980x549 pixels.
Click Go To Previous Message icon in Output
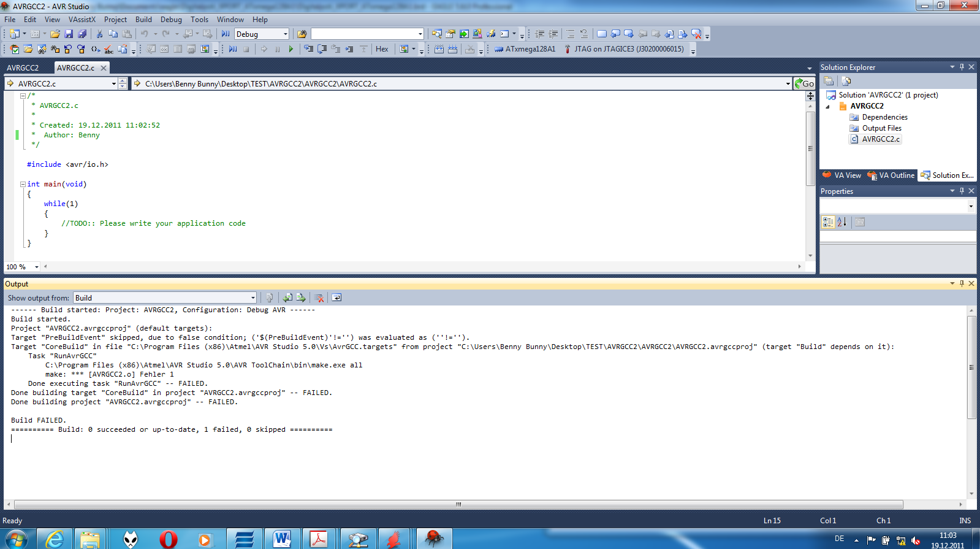pyautogui.click(x=287, y=298)
